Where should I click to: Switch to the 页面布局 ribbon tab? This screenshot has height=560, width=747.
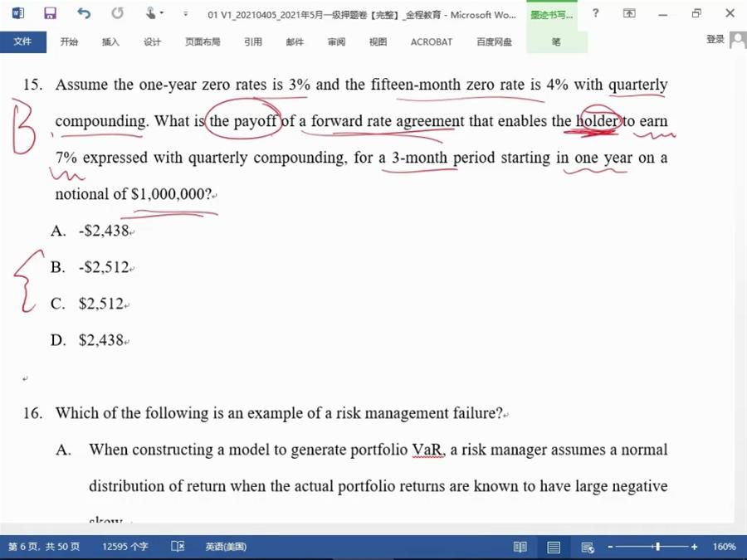coord(203,42)
